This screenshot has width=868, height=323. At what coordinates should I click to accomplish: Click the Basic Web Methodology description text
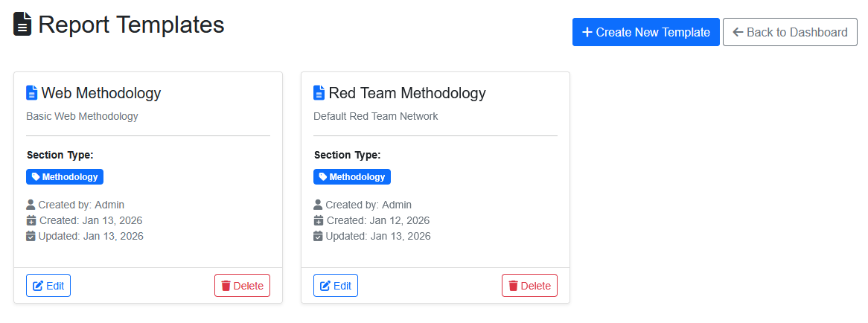coord(82,116)
